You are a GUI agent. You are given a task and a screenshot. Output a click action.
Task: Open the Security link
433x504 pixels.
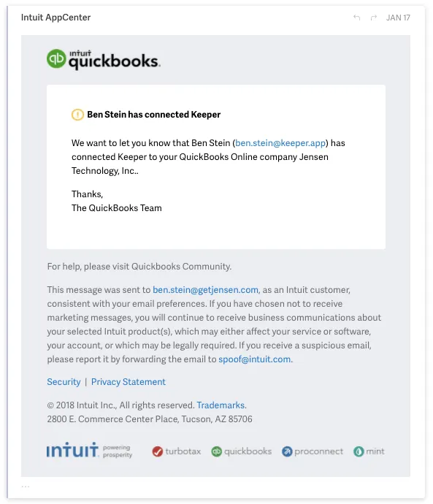coord(64,382)
